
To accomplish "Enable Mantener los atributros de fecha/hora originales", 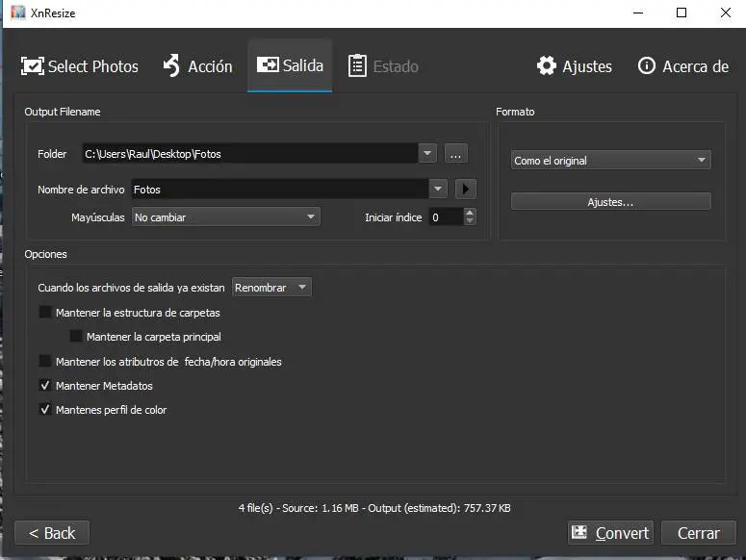I will tap(45, 361).
